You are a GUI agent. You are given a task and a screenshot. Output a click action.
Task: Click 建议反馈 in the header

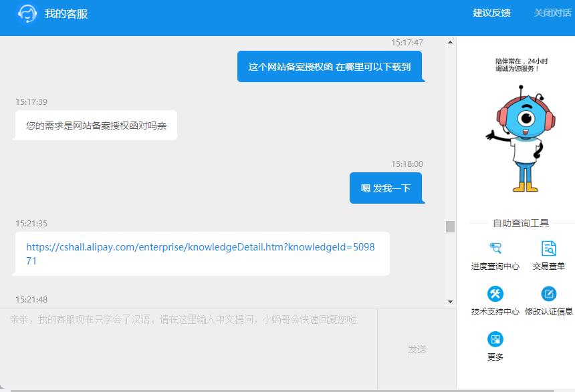pyautogui.click(x=491, y=13)
